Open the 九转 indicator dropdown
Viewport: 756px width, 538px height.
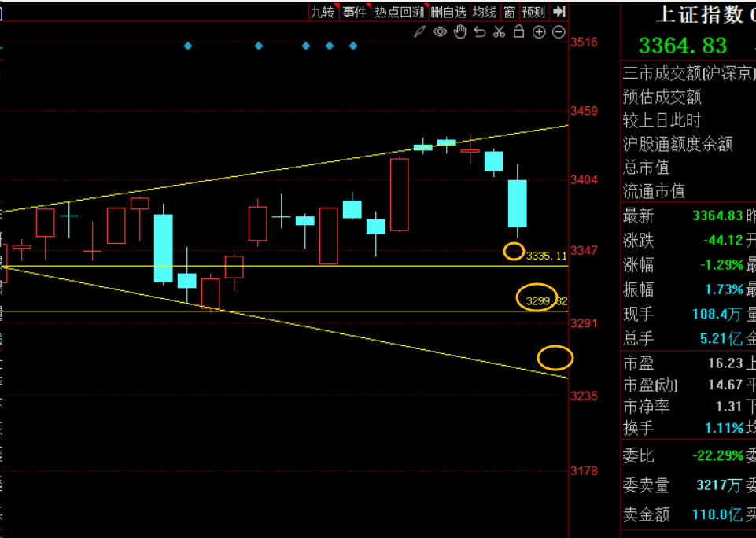323,12
